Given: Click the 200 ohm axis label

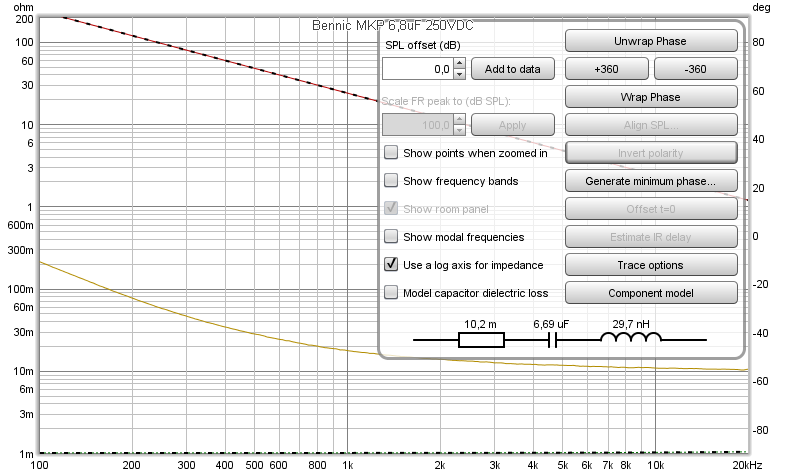Looking at the screenshot, I should click(x=24, y=19).
